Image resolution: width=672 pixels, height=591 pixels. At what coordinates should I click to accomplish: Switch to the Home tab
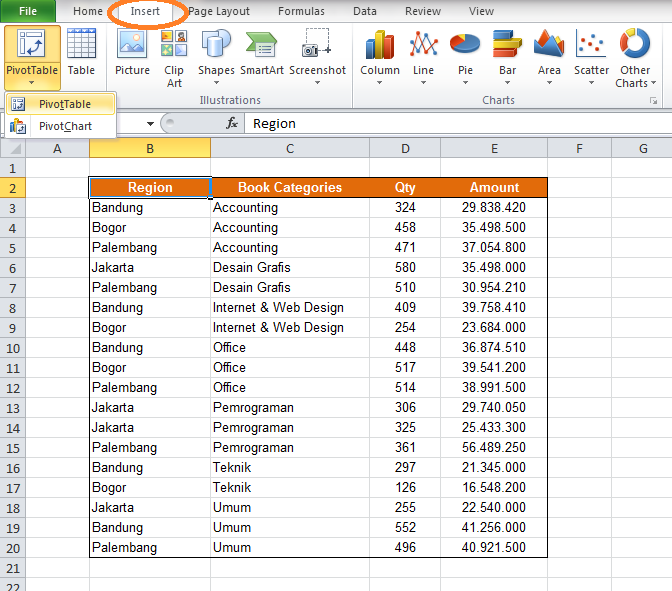click(x=87, y=11)
